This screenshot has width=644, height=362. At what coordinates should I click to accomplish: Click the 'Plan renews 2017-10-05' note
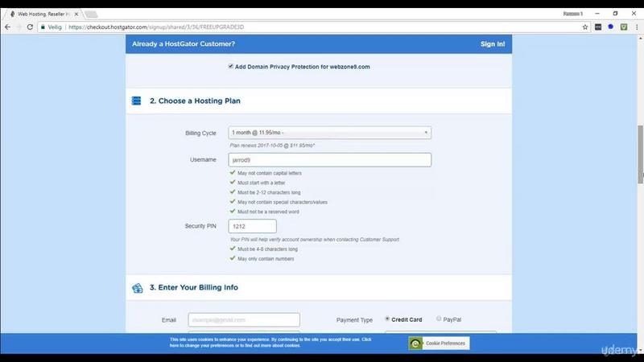272,146
